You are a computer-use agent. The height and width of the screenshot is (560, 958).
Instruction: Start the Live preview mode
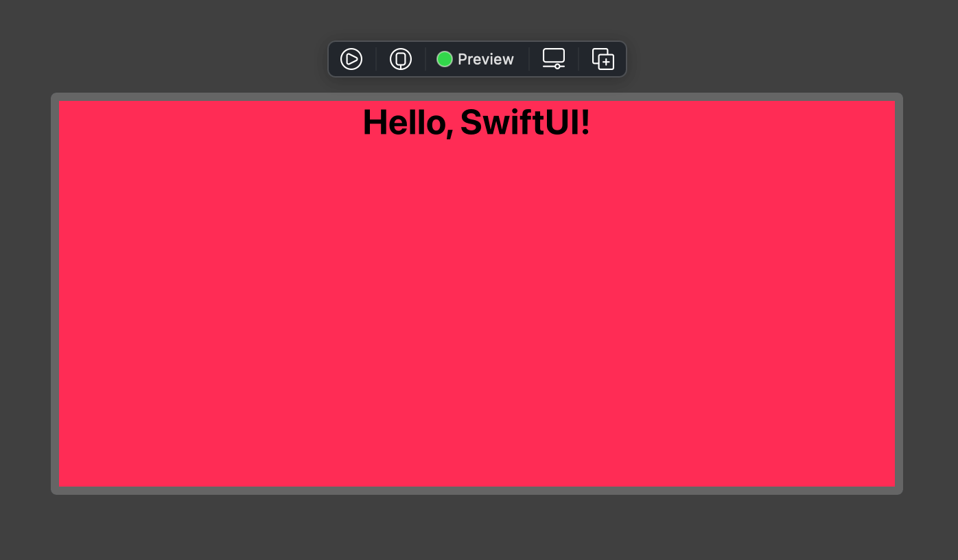point(351,59)
